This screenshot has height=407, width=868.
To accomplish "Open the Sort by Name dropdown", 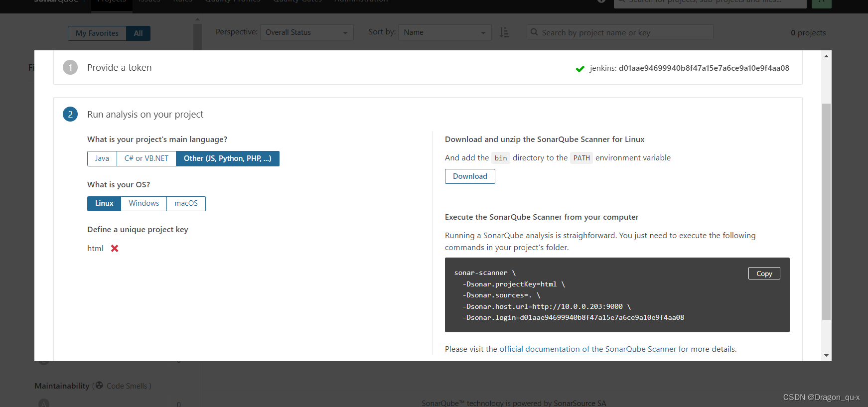I will point(444,32).
